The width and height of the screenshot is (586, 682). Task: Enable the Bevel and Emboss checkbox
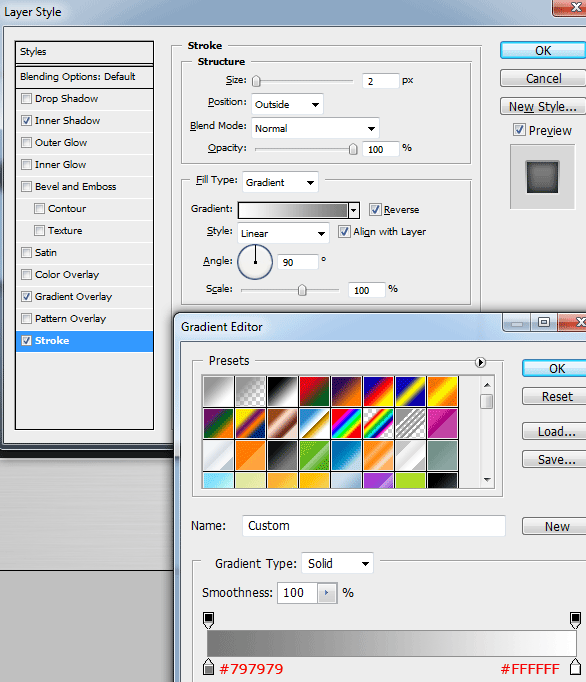click(x=27, y=187)
